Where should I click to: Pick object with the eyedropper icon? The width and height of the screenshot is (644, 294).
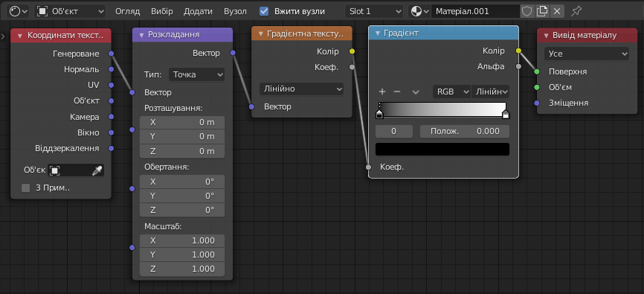click(x=97, y=170)
